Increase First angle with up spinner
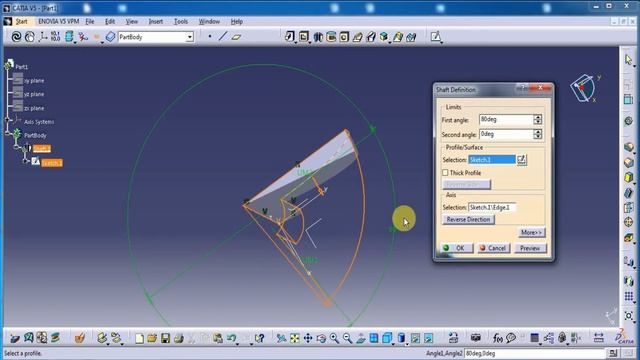The width and height of the screenshot is (640, 360). (538, 117)
